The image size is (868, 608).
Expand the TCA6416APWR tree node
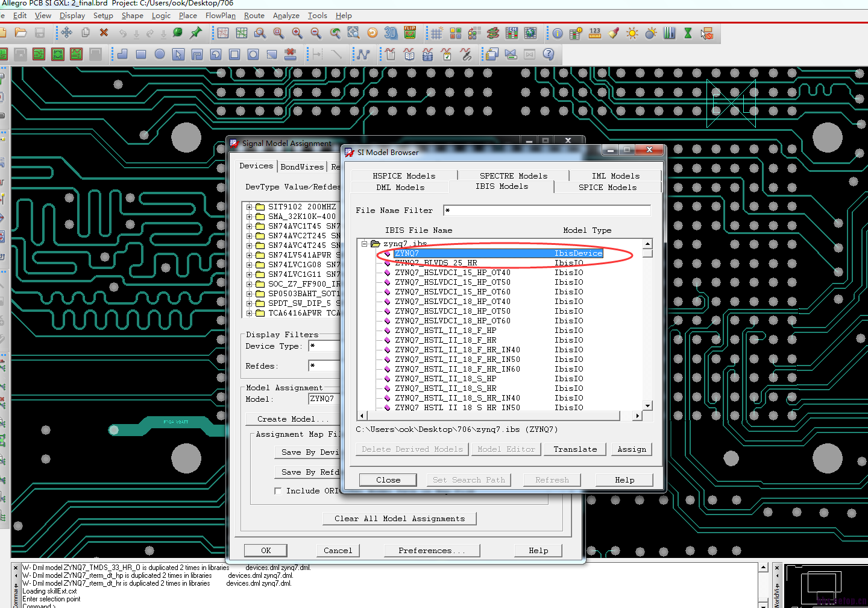tap(249, 313)
